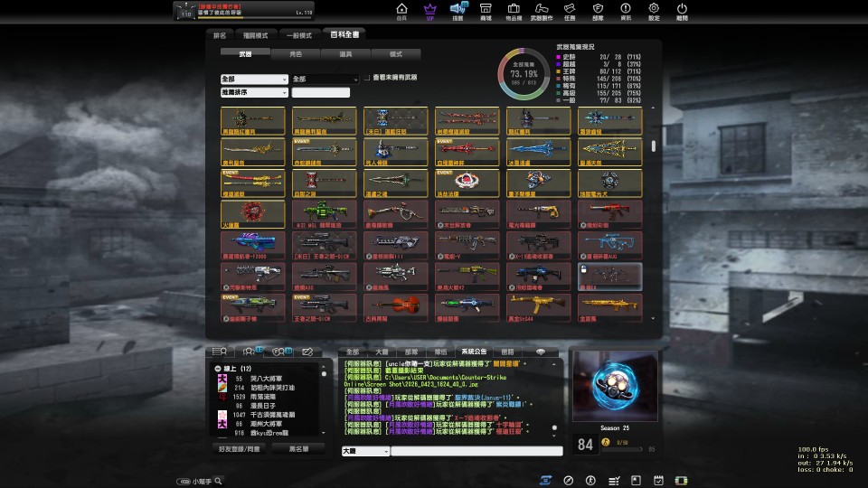868x488 pixels.
Task: Switch to the 系統公告 chat tab
Action: point(473,351)
